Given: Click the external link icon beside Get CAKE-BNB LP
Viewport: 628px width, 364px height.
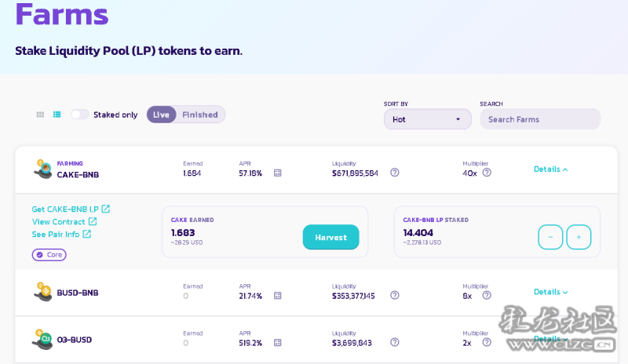Looking at the screenshot, I should click(106, 209).
